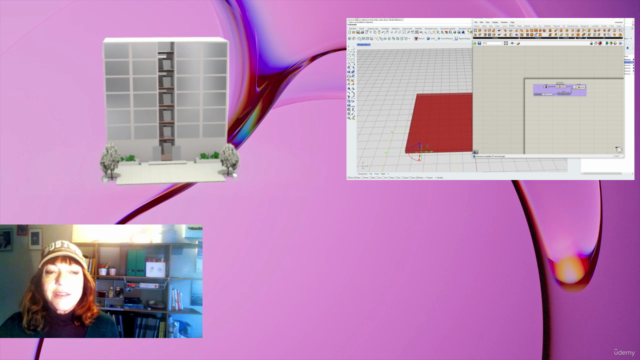
Task: Toggle the Perp osnap checkbox
Action: (389, 178)
